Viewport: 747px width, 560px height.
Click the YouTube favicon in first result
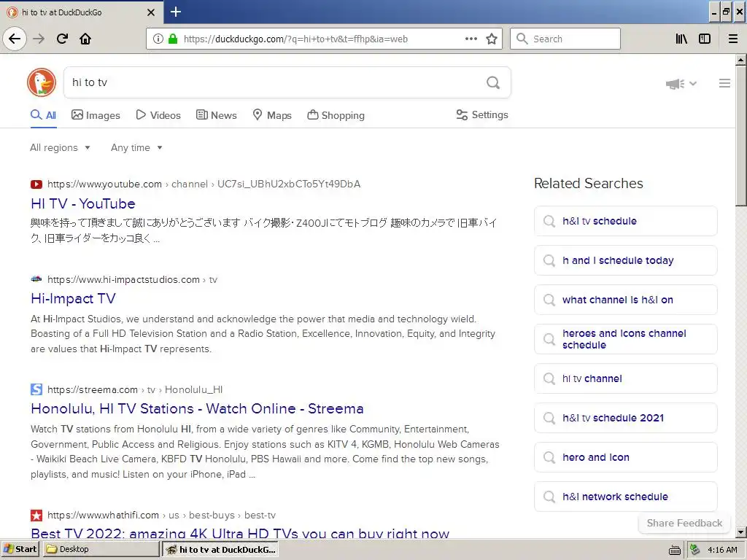coord(36,184)
